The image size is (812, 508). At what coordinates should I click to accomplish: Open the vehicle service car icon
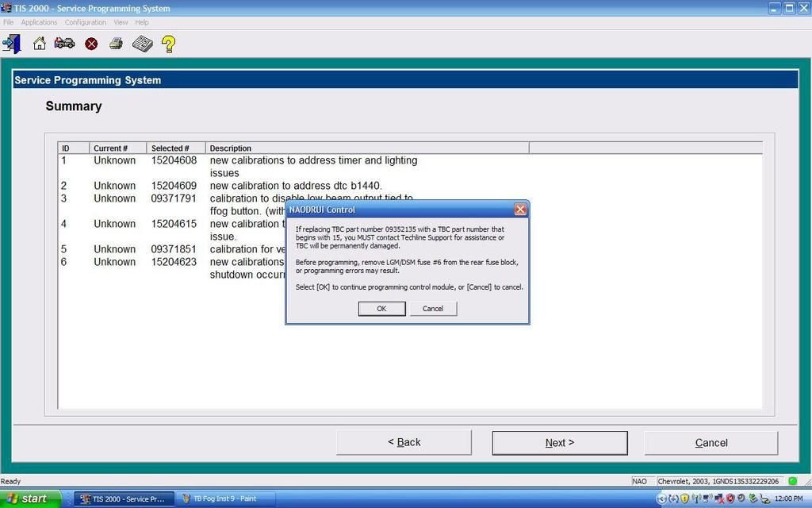[x=64, y=43]
